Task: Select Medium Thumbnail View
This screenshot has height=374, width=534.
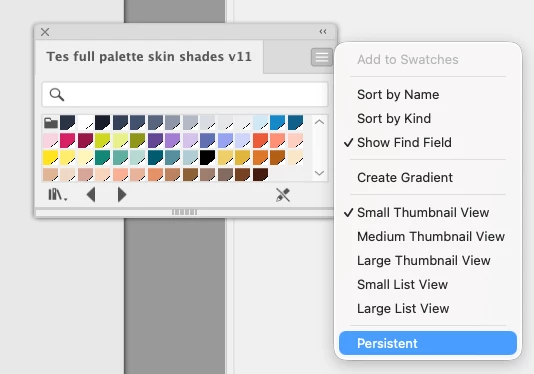Action: 431,236
